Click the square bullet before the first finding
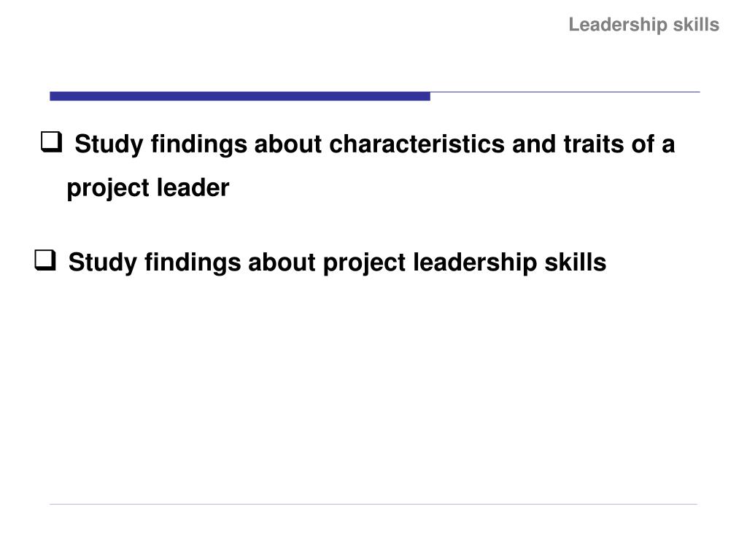The height and width of the screenshot is (560, 747). (52, 142)
